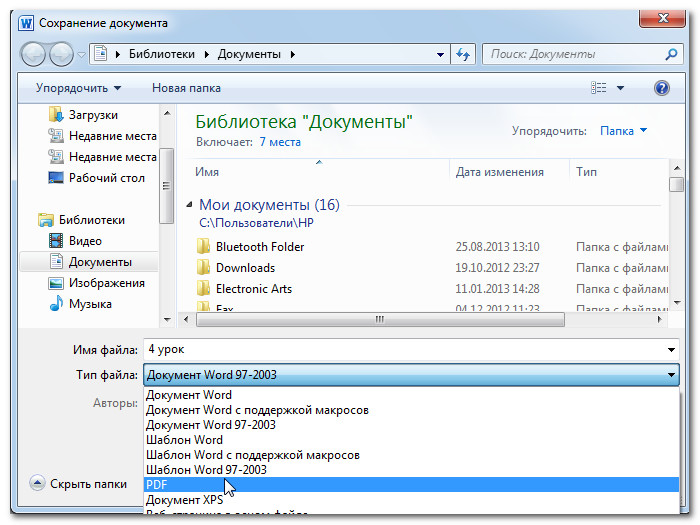Choose Документ Word с поддержкой макросов
Image resolution: width=700 pixels, height=525 pixels.
click(411, 410)
